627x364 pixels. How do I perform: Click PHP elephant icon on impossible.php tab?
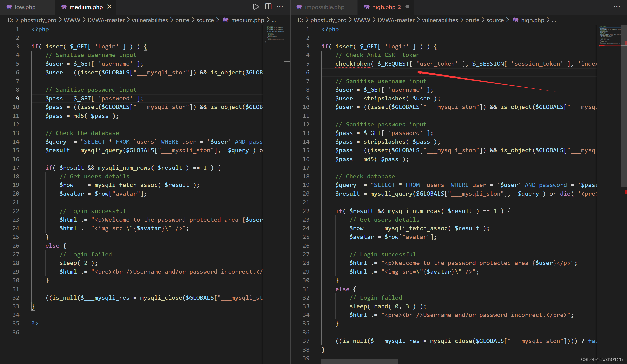tap(299, 7)
